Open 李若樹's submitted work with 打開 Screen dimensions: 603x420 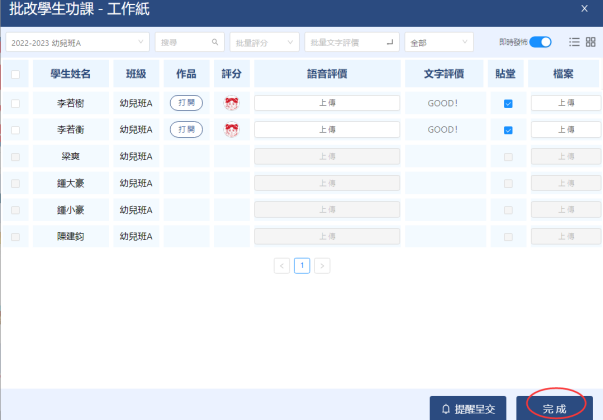click(185, 102)
